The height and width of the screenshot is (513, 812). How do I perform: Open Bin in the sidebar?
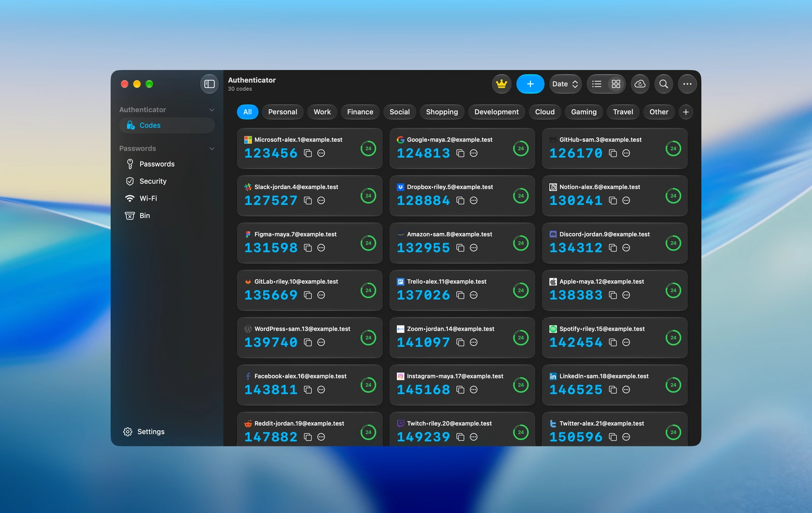click(167, 215)
